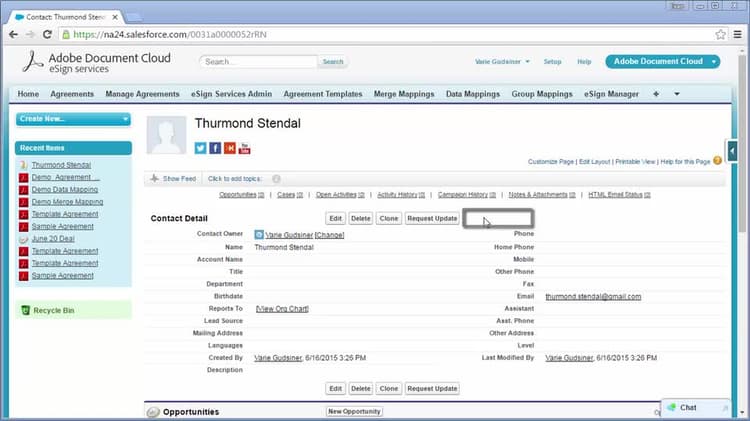Click the Printable View link

click(x=635, y=162)
